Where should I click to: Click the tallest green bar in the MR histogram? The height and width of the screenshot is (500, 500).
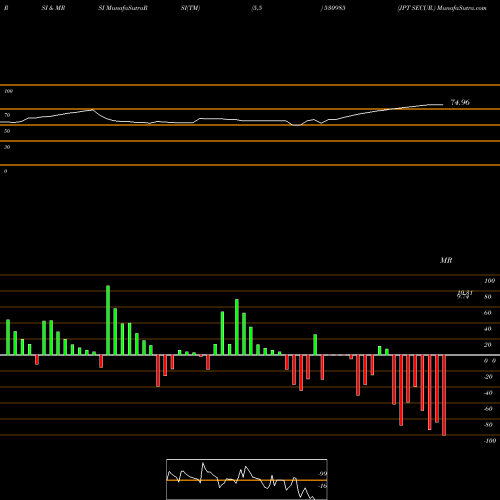(x=108, y=320)
